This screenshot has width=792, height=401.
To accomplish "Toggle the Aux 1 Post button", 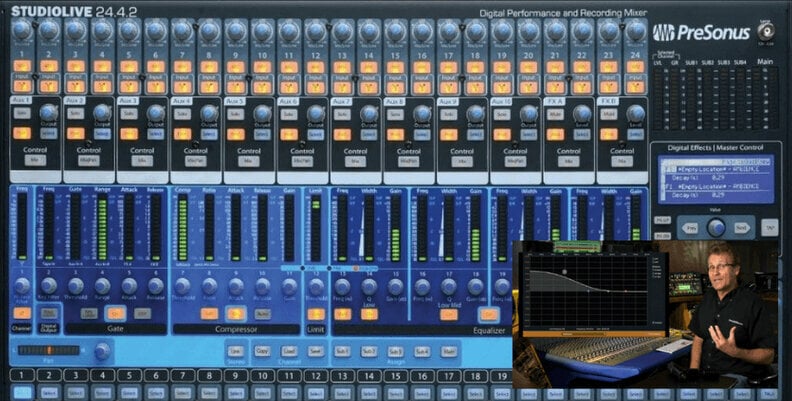I will point(22,133).
